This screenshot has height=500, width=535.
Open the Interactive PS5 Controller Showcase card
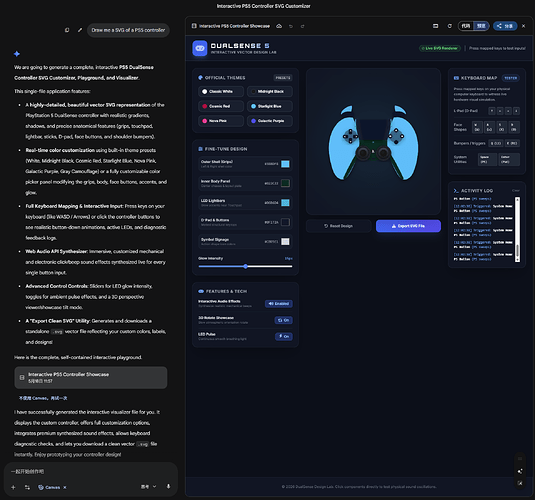[x=91, y=377]
